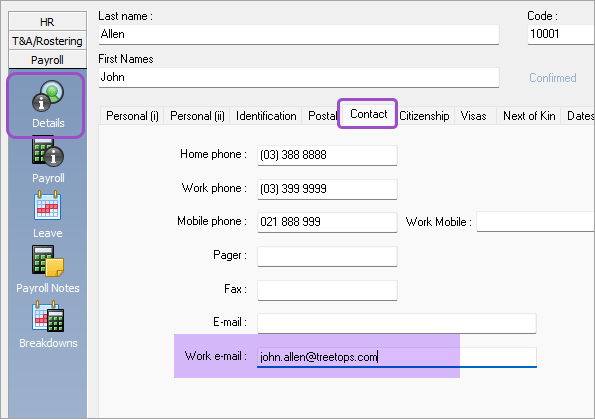The image size is (595, 419).
Task: Switch to the Contact tab
Action: coord(368,114)
